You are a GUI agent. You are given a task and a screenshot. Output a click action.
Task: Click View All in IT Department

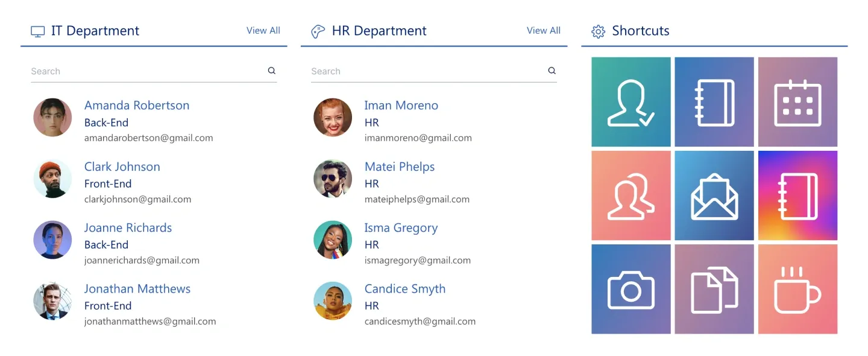pyautogui.click(x=263, y=30)
